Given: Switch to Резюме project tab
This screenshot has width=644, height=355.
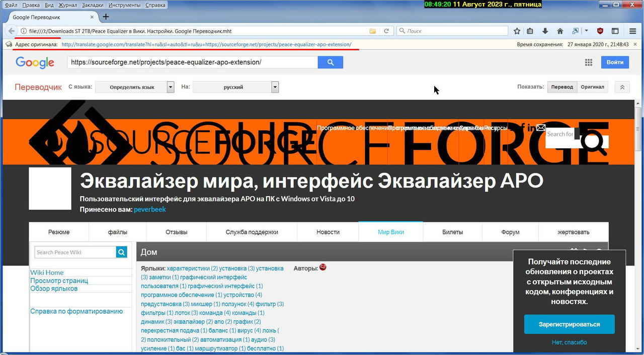Looking at the screenshot, I should point(59,232).
